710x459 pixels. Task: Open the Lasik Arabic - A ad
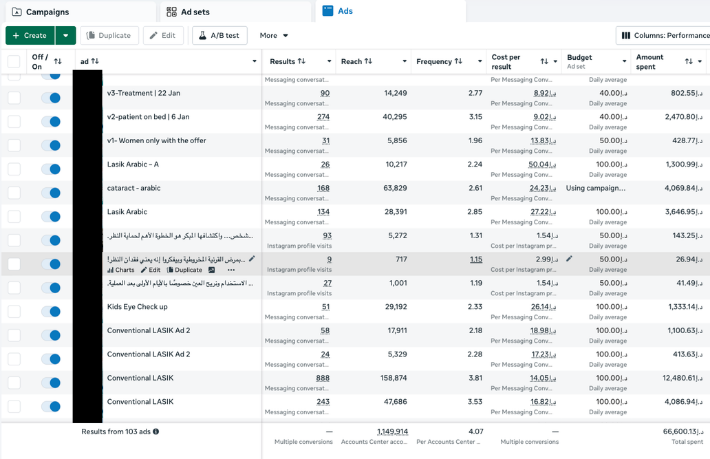click(x=133, y=164)
